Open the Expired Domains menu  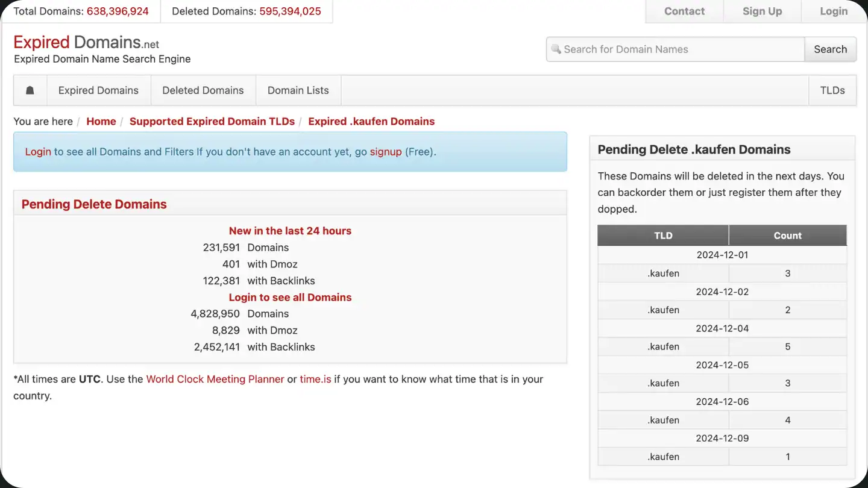click(98, 90)
